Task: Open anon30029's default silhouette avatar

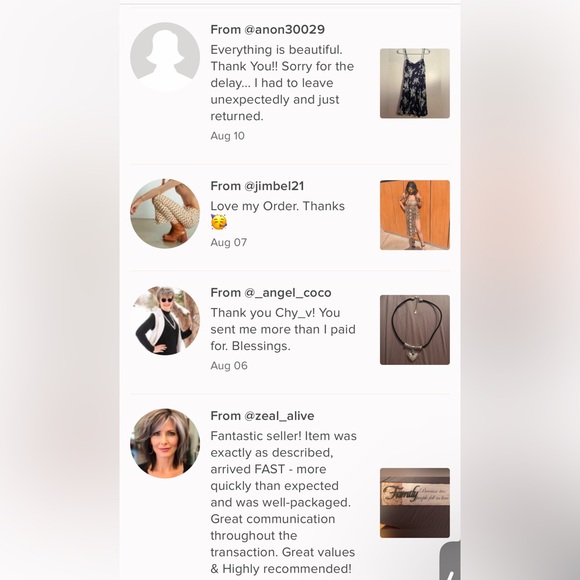Action: 165,57
